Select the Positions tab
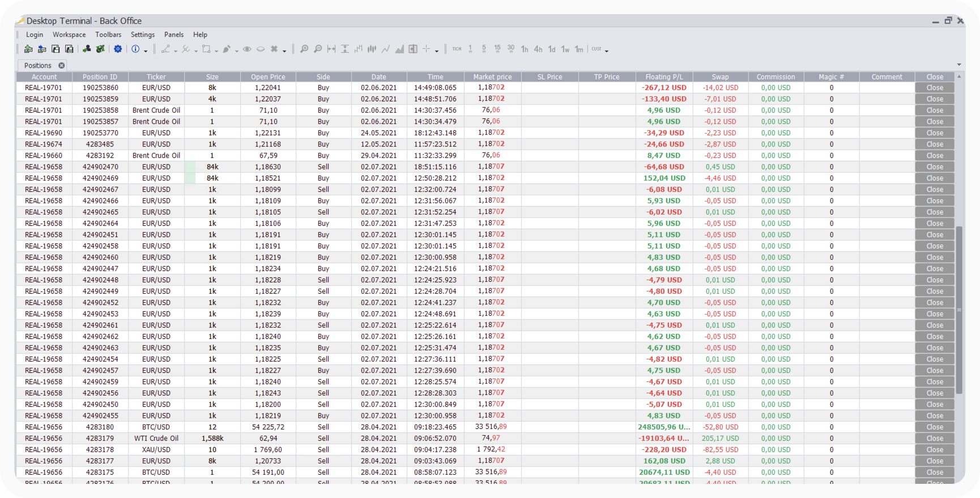Image resolution: width=980 pixels, height=498 pixels. (37, 66)
